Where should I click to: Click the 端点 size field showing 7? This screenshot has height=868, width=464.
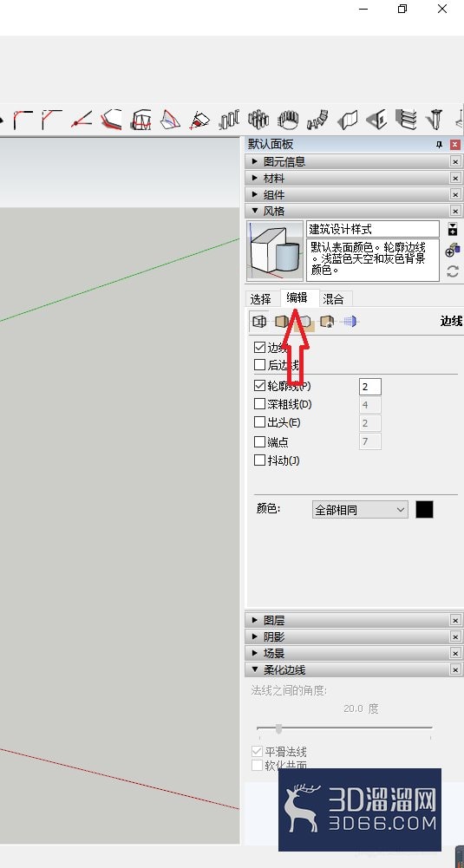[x=369, y=441]
